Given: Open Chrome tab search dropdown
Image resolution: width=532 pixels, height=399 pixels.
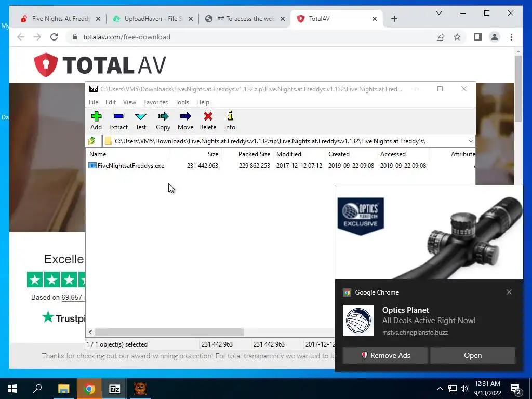Looking at the screenshot, I should click(x=438, y=13).
